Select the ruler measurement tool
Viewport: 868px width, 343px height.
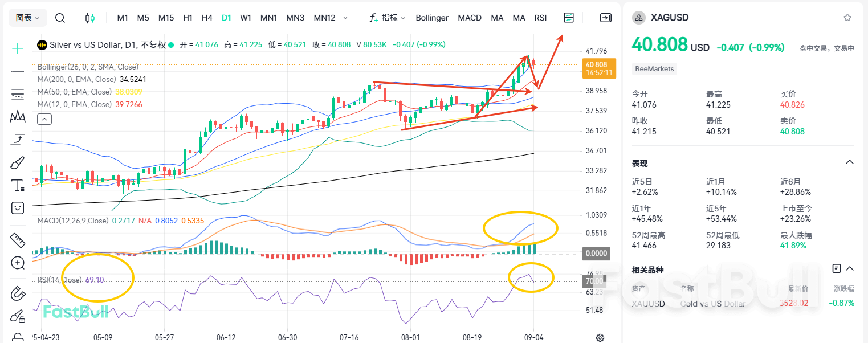point(17,240)
